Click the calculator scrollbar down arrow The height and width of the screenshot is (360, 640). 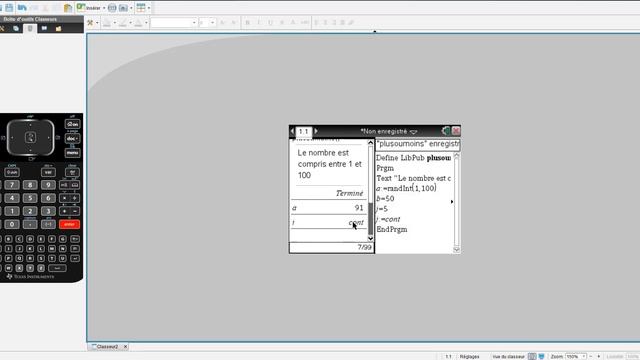point(370,238)
